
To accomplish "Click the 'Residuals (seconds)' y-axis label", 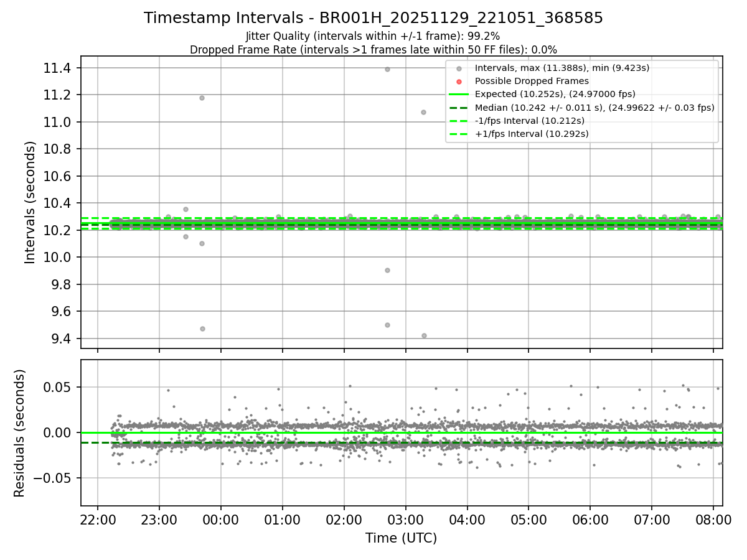I will pos(19,433).
